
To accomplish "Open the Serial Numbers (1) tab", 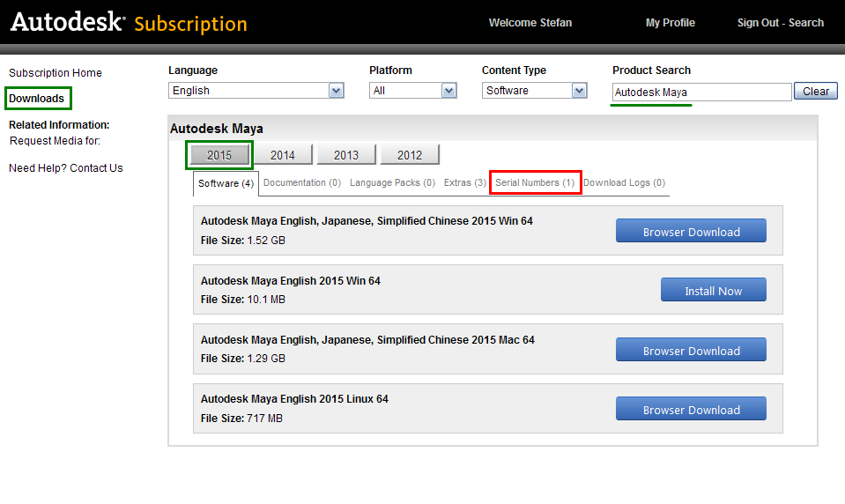I will click(535, 182).
